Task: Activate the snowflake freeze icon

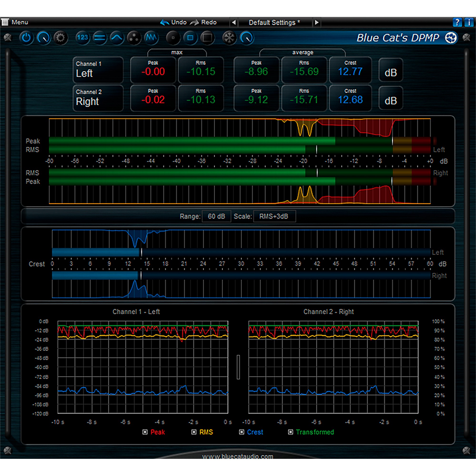Action: (229, 38)
